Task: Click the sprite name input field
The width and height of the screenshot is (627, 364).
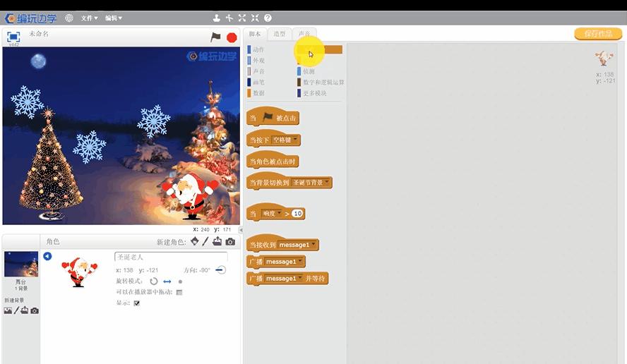Action: (171, 257)
